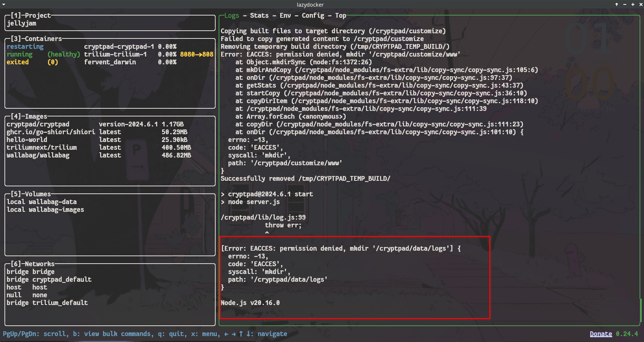The height and width of the screenshot is (342, 644).
Task: Click the keep-above arrow icon in the title bar
Action: tap(616, 4)
